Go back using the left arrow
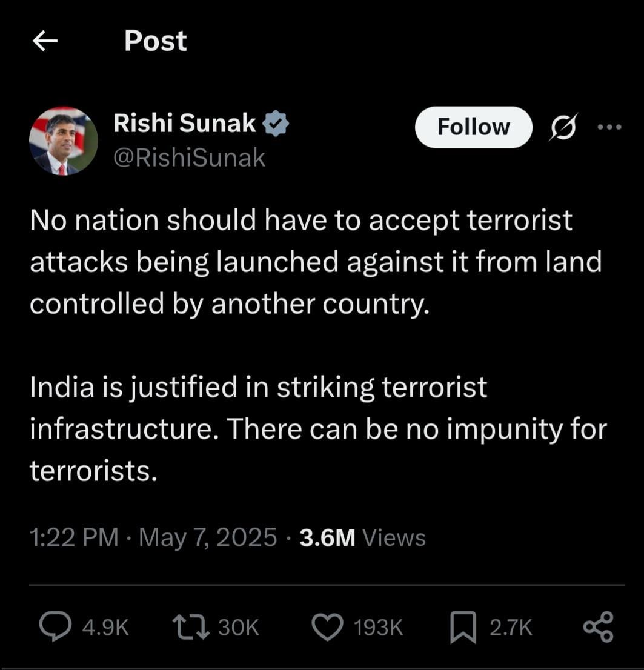This screenshot has width=644, height=670. click(x=45, y=41)
